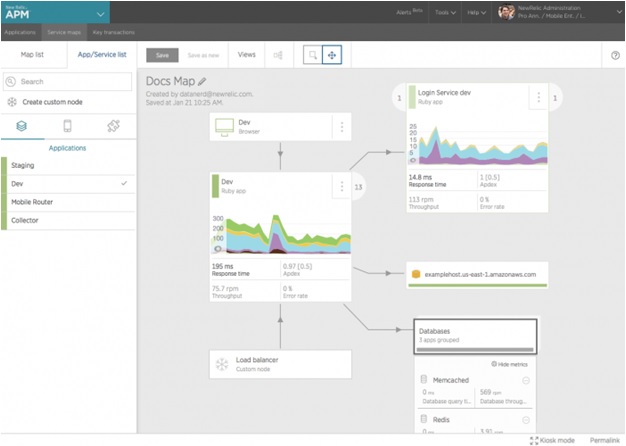
Task: Open the Tools dropdown menu
Action: (446, 12)
